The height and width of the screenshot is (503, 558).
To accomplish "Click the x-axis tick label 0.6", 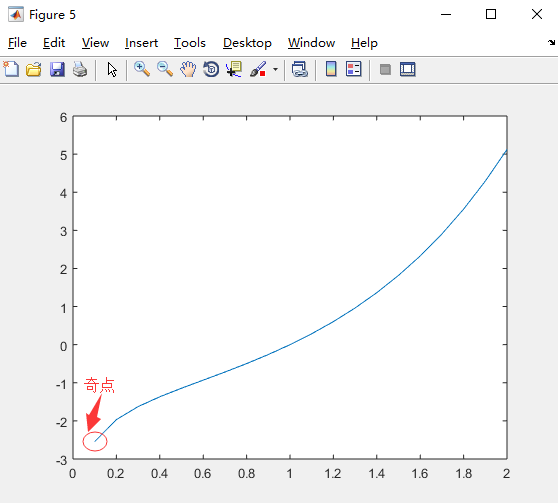I will pyautogui.click(x=203, y=474).
